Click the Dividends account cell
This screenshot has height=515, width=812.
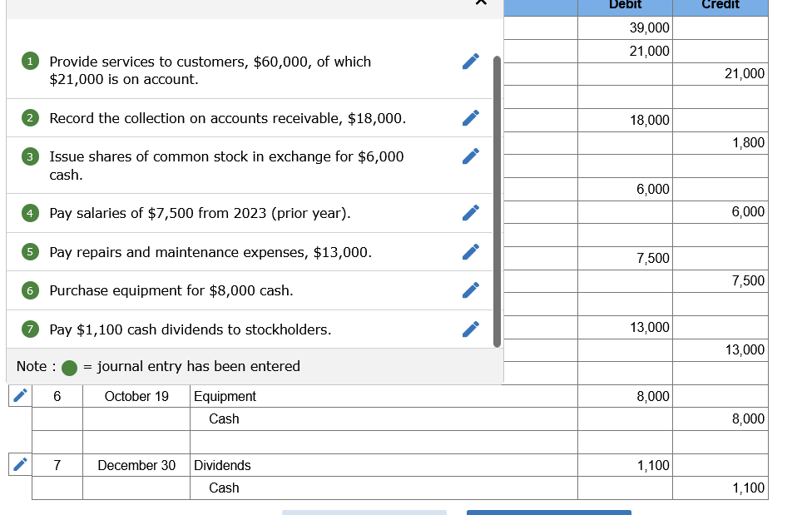click(x=384, y=465)
